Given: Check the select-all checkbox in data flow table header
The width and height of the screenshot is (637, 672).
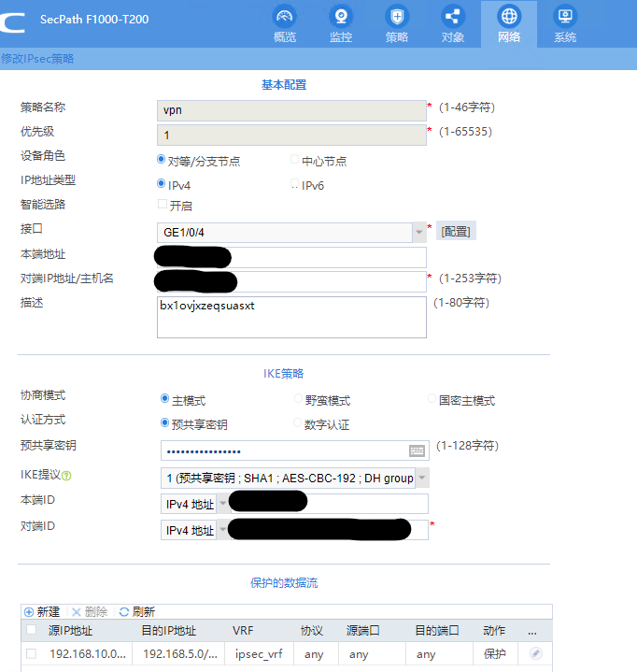Looking at the screenshot, I should pyautogui.click(x=31, y=630).
